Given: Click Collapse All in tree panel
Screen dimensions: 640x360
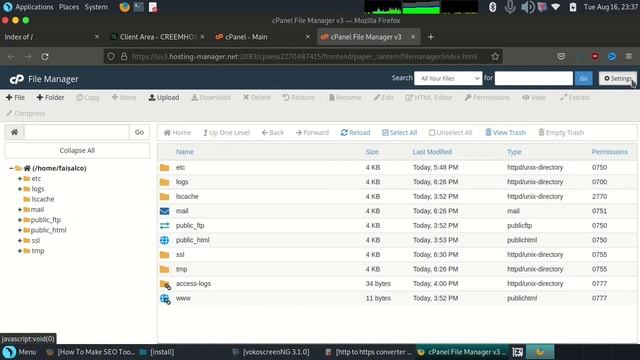Looking at the screenshot, I should (77, 151).
